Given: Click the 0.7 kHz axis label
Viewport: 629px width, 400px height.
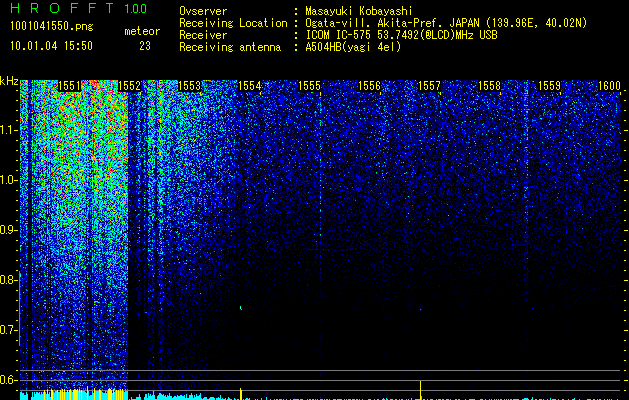Looking at the screenshot, I should 9,330.
